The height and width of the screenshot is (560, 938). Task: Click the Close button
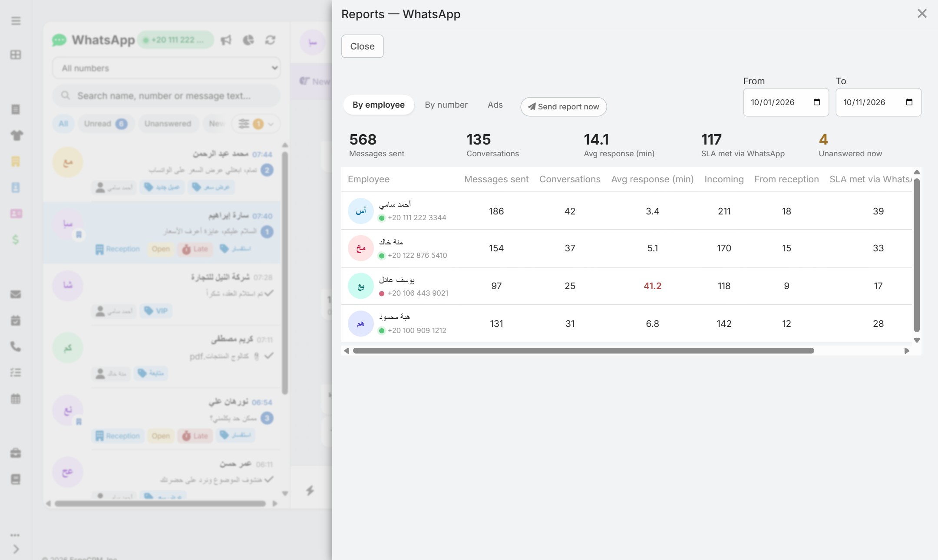pyautogui.click(x=362, y=46)
